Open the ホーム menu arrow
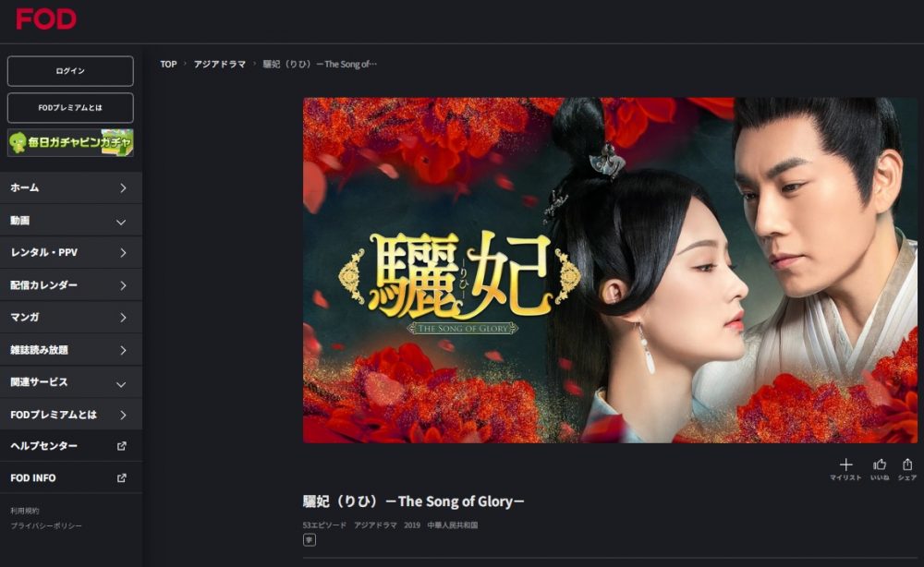Screen dimensions: 924x567 (123, 187)
